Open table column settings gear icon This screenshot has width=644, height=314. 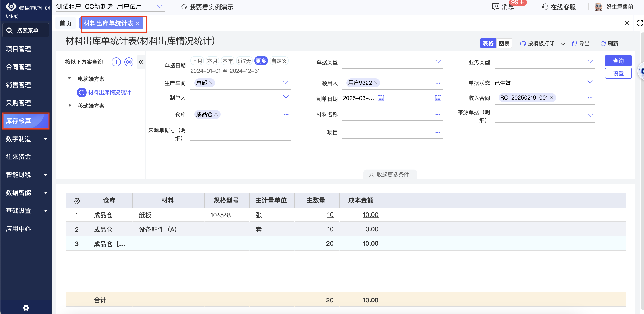pyautogui.click(x=77, y=201)
